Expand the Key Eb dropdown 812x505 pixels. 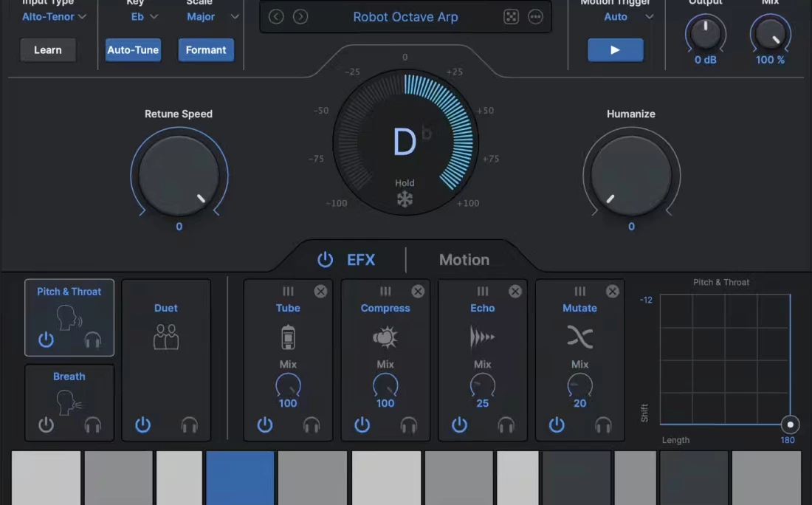(x=143, y=16)
